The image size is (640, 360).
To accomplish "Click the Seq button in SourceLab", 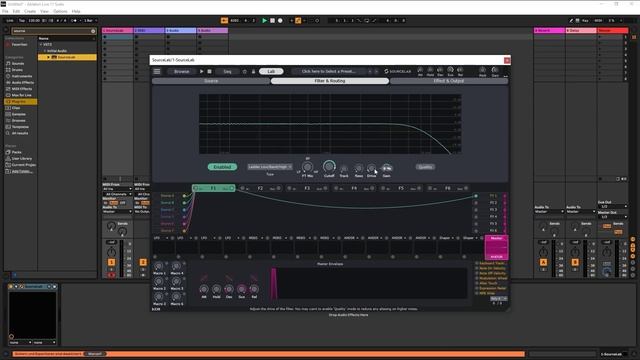I will 227,71.
